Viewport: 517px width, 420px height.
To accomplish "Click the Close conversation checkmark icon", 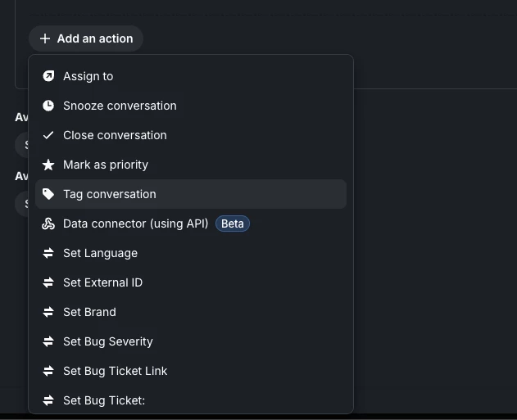I will click(x=48, y=135).
